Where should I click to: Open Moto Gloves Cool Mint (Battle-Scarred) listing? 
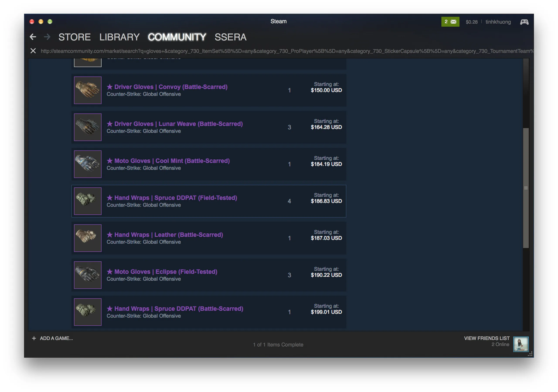pyautogui.click(x=209, y=164)
